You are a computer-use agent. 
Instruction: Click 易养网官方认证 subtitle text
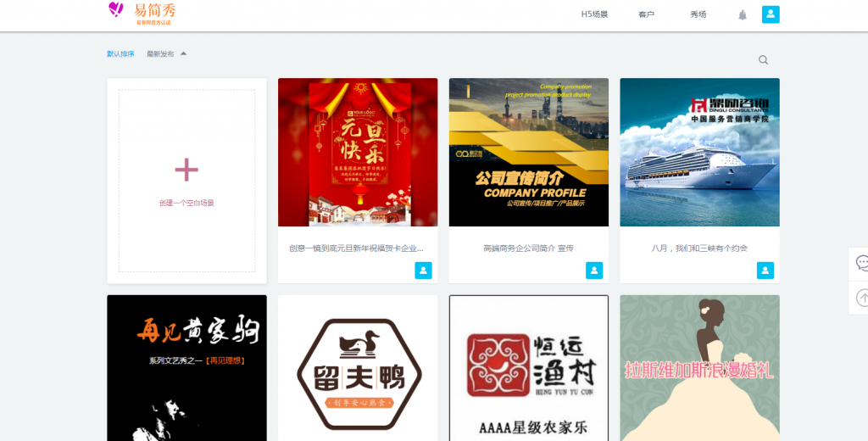tap(153, 23)
